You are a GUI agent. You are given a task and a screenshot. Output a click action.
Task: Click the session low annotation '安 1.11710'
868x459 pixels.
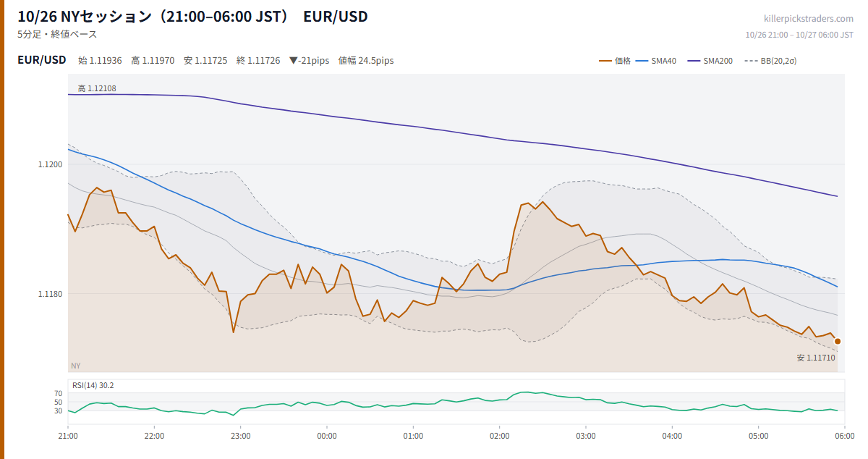[x=816, y=358]
